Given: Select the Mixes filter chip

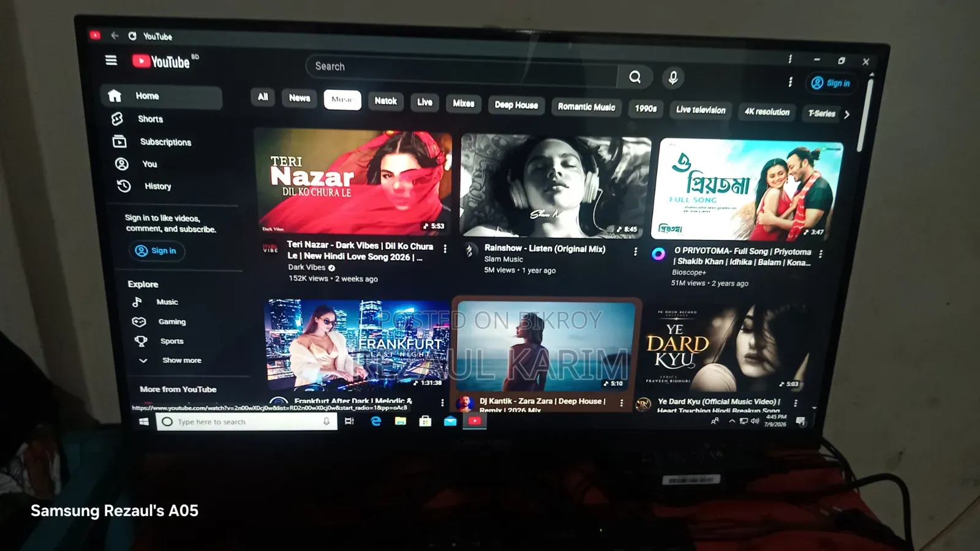Looking at the screenshot, I should (x=464, y=104).
